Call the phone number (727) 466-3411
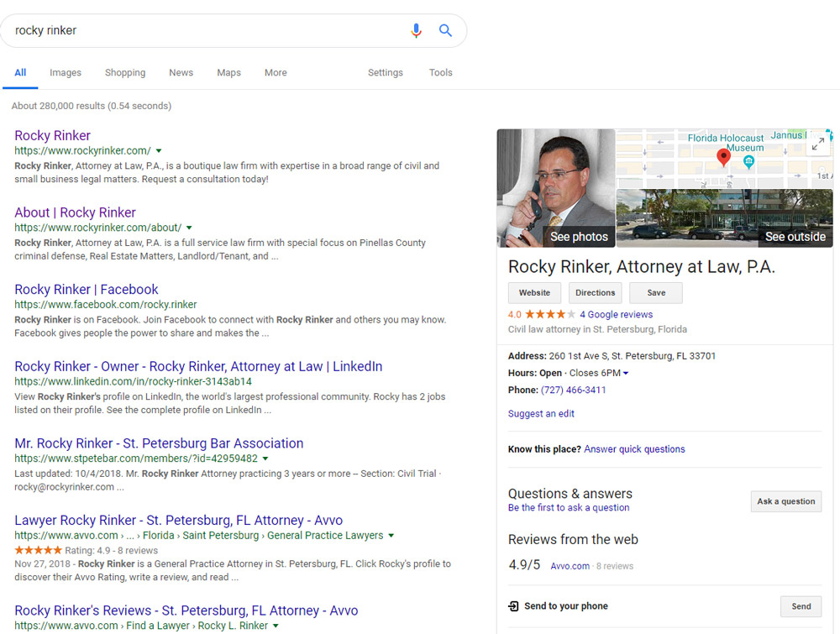Image resolution: width=840 pixels, height=634 pixels. click(x=573, y=390)
